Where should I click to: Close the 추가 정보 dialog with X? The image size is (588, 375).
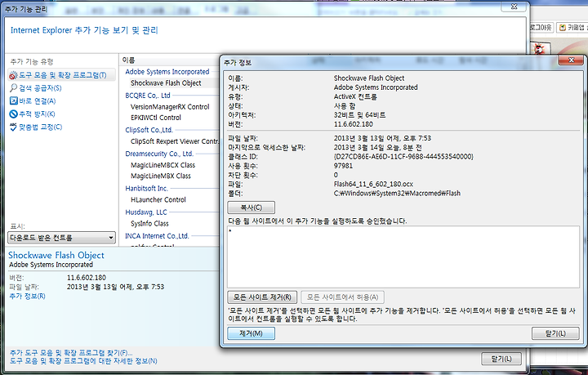coord(571,60)
